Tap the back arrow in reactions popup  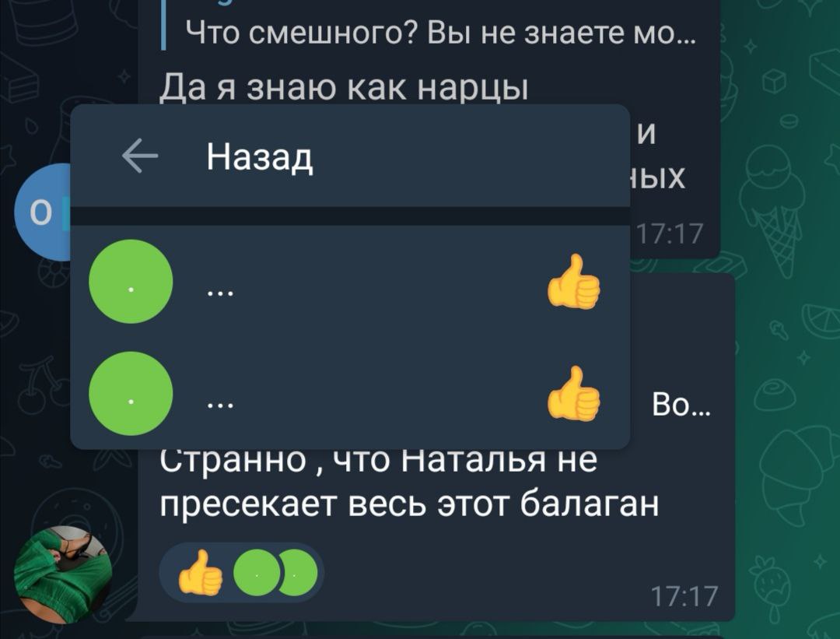point(140,156)
